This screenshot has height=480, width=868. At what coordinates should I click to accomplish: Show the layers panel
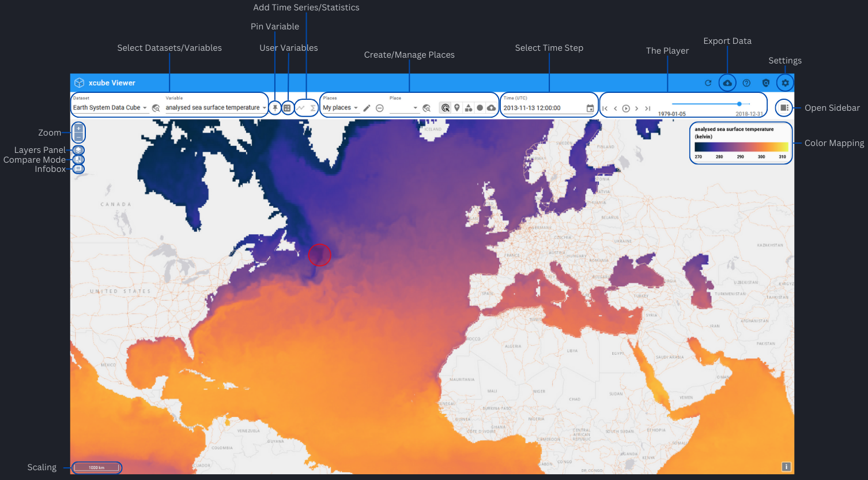[78, 150]
